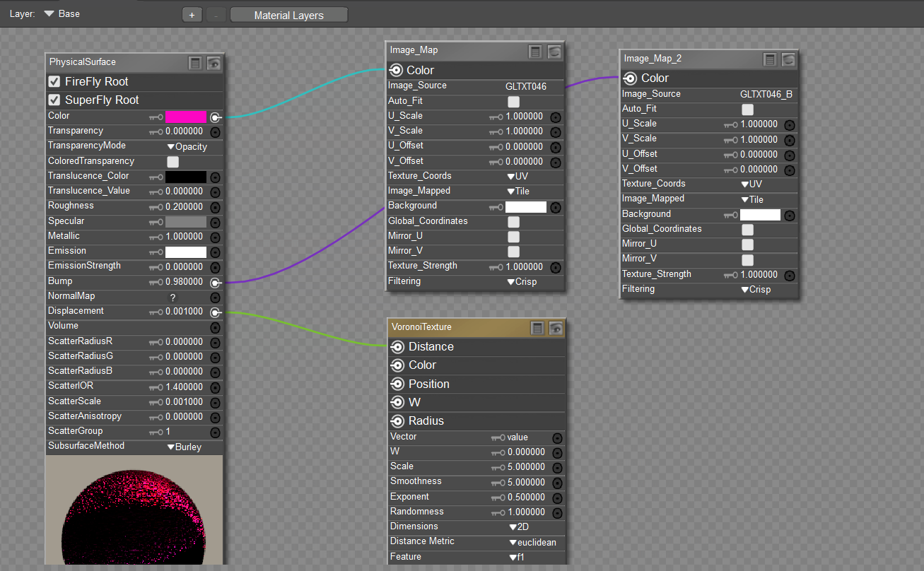Click the Image_Map_2 Color output socket
924x571 pixels.
630,78
